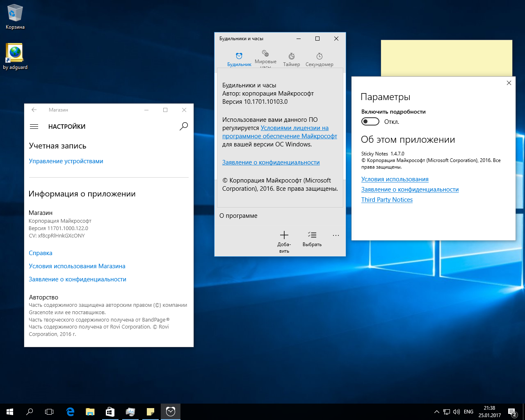Open Заявление о конфиденциальности in Sticky Notes
The image size is (525, 420).
(410, 189)
